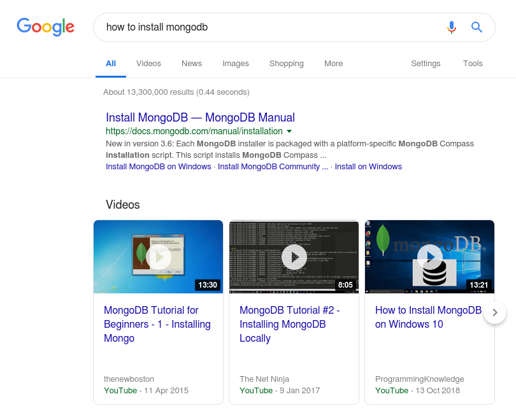
Task: Click the 8:05 terminal video thumbnail
Action: click(294, 256)
